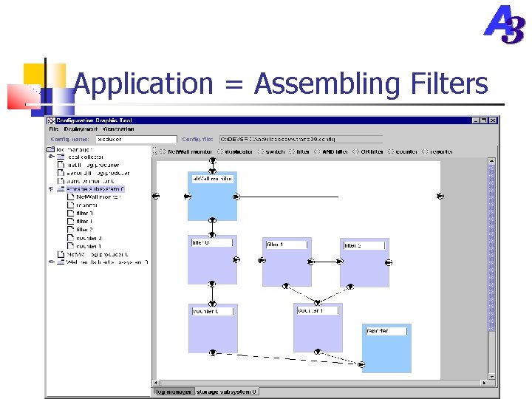Click the toolbar drag handle left of NetWall monitor

[154, 151]
